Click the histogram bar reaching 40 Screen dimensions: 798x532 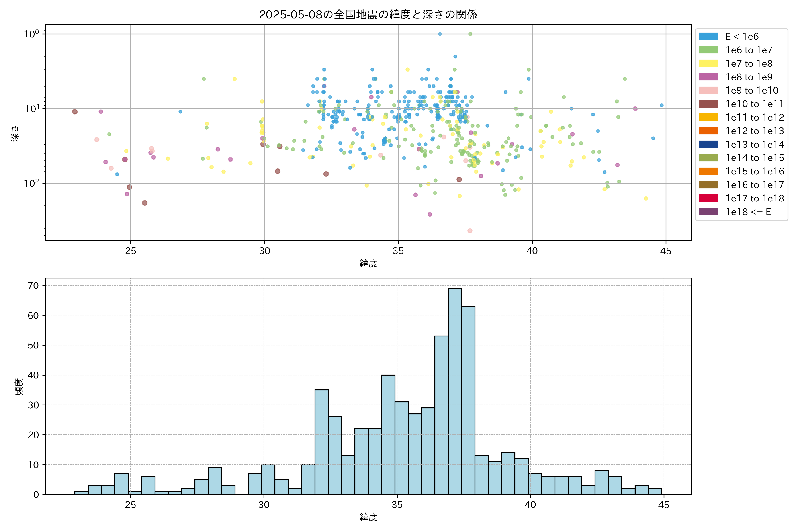[x=388, y=434]
